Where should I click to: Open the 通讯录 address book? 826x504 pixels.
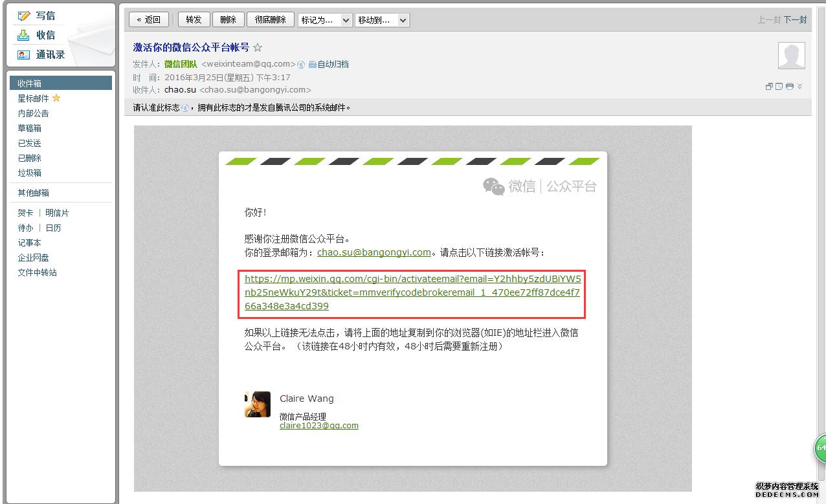[41, 54]
